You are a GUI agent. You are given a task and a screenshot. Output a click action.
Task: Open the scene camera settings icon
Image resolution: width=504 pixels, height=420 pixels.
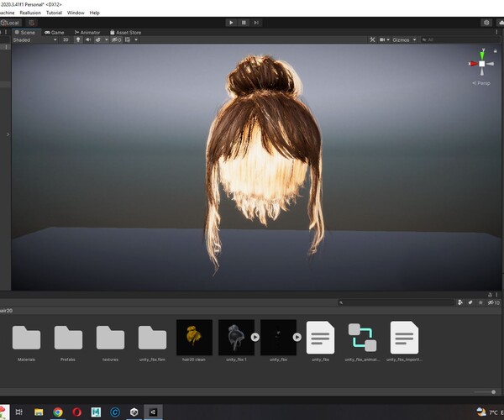[x=382, y=39]
